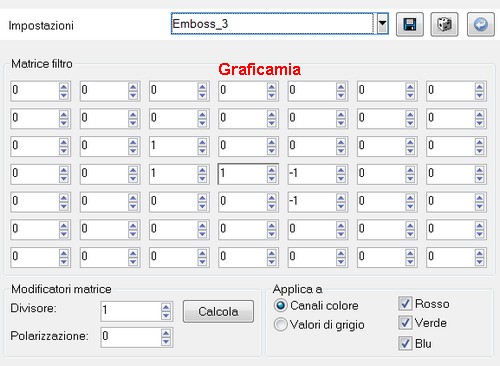The image size is (500, 366).
Task: Click the Emboss_3 preset combo box field
Action: (x=272, y=24)
